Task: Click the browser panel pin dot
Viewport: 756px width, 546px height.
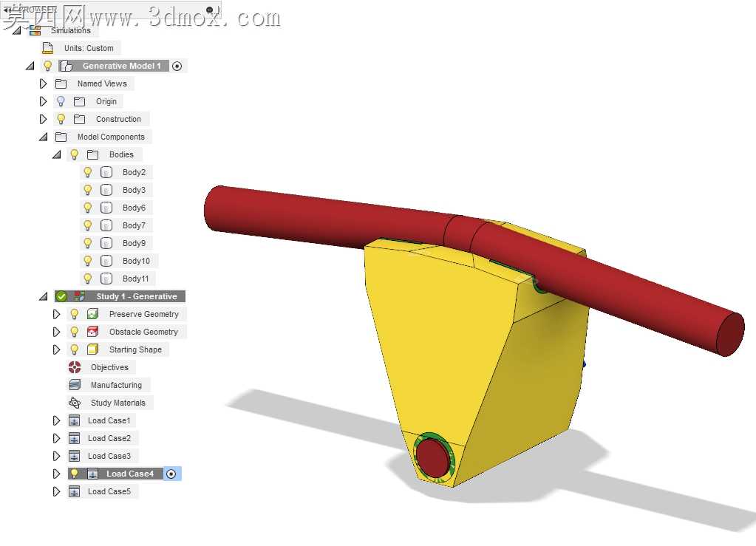Action: [209, 10]
